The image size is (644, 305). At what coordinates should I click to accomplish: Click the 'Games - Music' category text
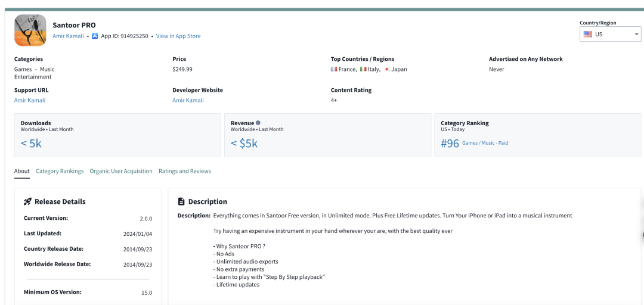tap(35, 69)
